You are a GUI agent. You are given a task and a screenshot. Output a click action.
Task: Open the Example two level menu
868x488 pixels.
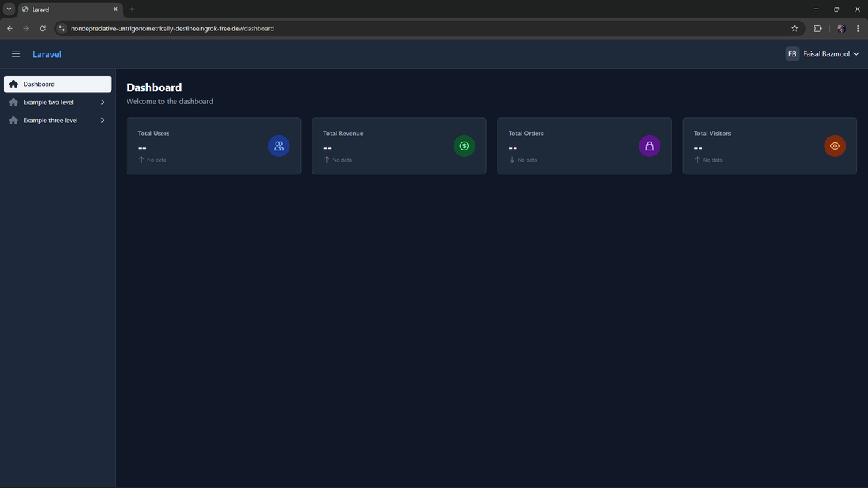click(x=58, y=102)
